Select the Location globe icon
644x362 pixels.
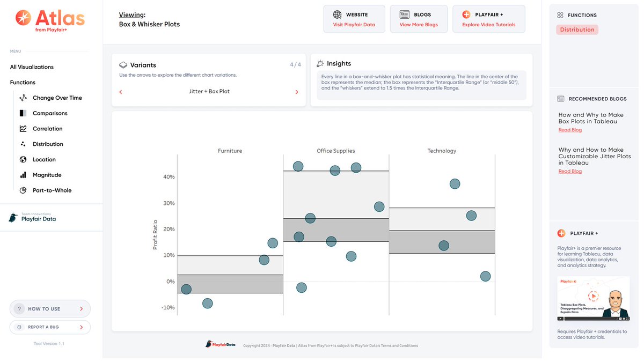[x=23, y=159]
